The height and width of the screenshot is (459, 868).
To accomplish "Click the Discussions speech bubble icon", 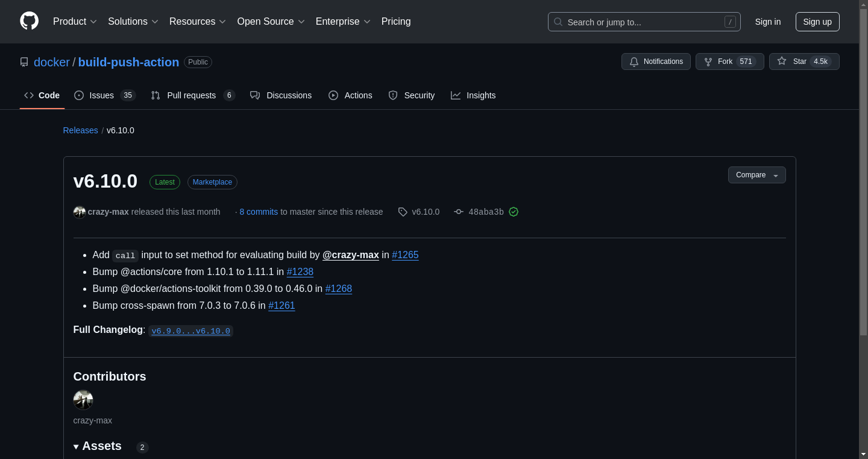I will [x=255, y=95].
